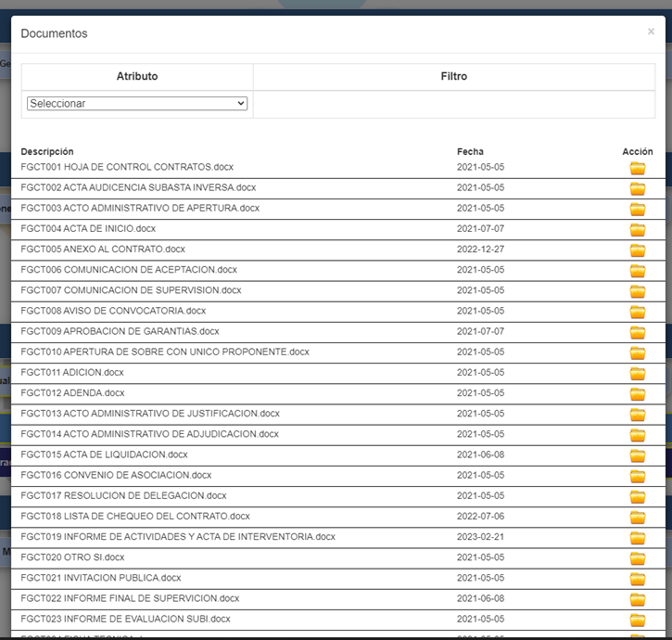Screen dimensions: 672x640
Task: Click folder icon for FGCT022 INFORME FINAL DE SUPERVICION
Action: (x=637, y=599)
